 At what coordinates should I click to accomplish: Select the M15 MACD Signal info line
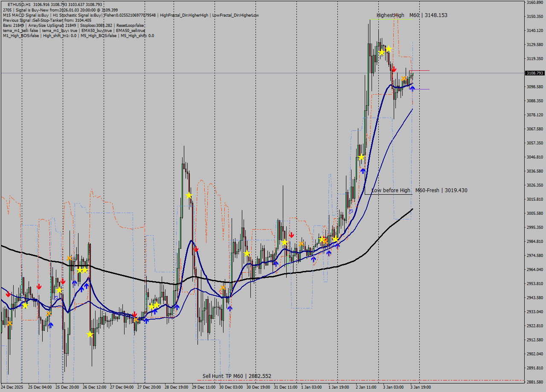coord(26,15)
